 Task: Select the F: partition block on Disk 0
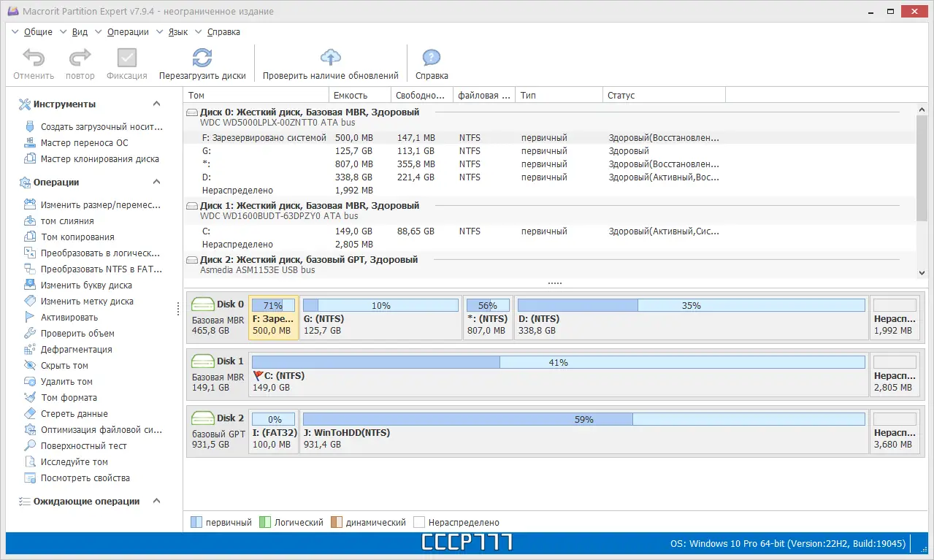(x=273, y=319)
